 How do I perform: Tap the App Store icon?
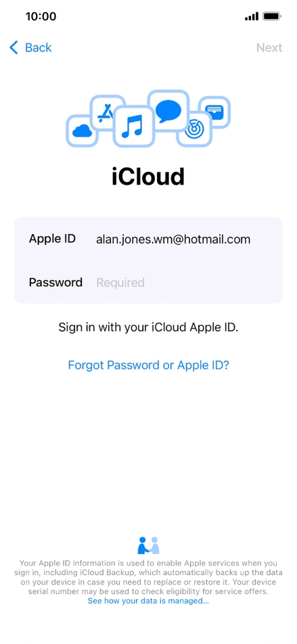coord(107,112)
